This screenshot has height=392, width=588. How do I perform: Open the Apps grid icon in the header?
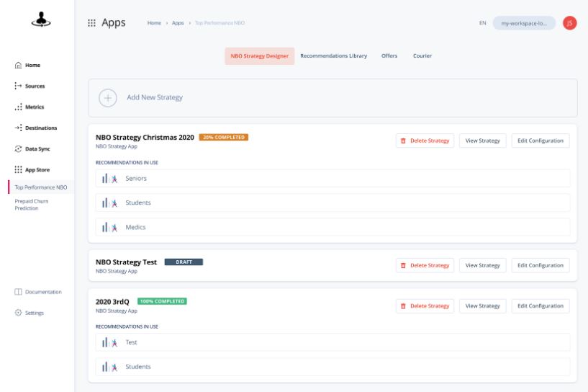pos(92,22)
